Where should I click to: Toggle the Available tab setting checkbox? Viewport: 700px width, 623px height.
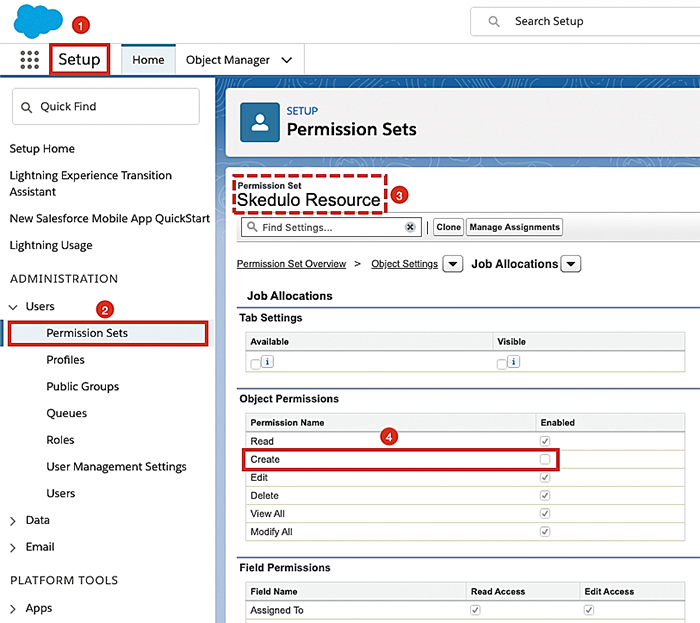coord(255,364)
